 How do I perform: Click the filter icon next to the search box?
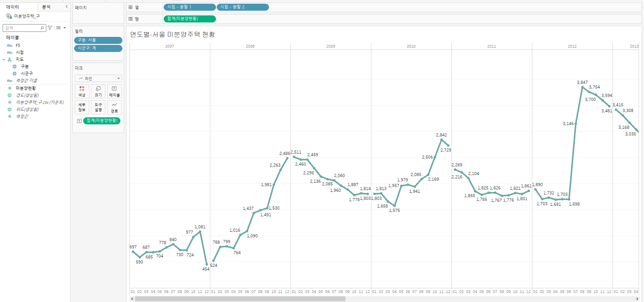pyautogui.click(x=50, y=28)
